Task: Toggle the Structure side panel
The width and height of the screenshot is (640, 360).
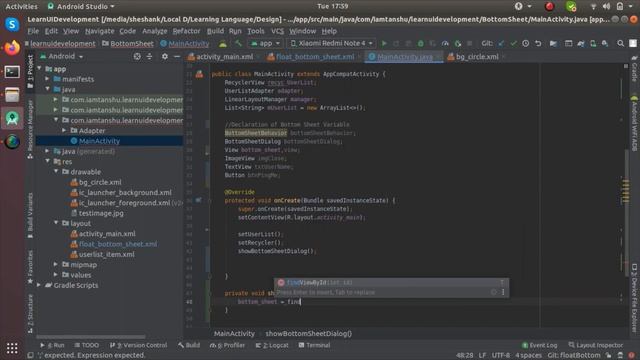Action: (x=30, y=313)
